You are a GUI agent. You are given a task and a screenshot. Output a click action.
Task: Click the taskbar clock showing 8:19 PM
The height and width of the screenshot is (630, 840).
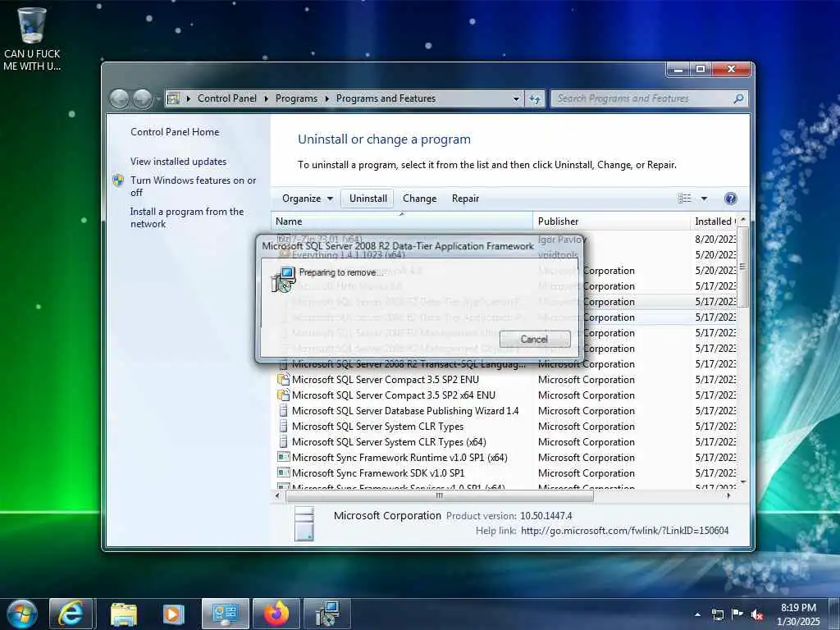coord(798,614)
